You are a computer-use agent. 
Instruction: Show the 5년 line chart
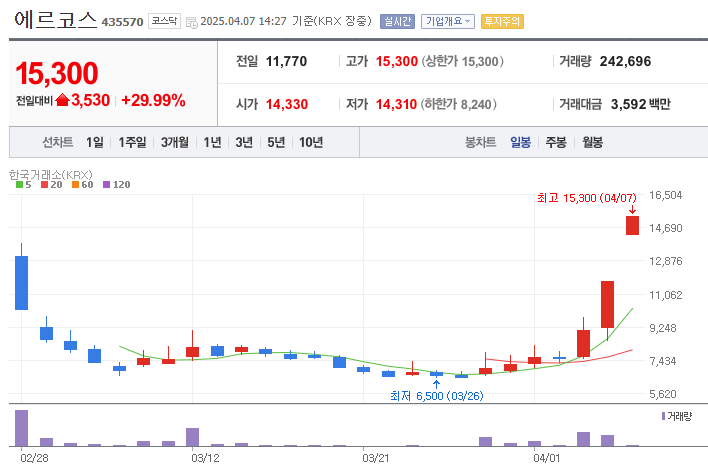tap(276, 143)
